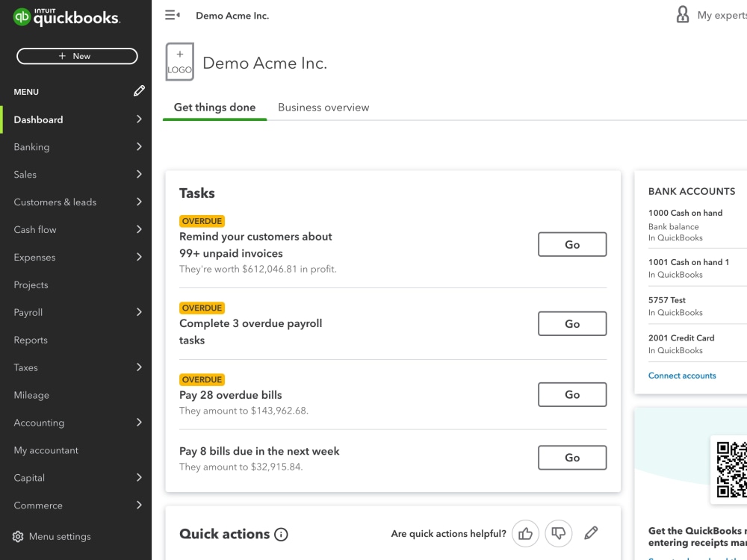Click the pencil icon next to quick actions feedback
This screenshot has width=747, height=560.
click(x=591, y=533)
